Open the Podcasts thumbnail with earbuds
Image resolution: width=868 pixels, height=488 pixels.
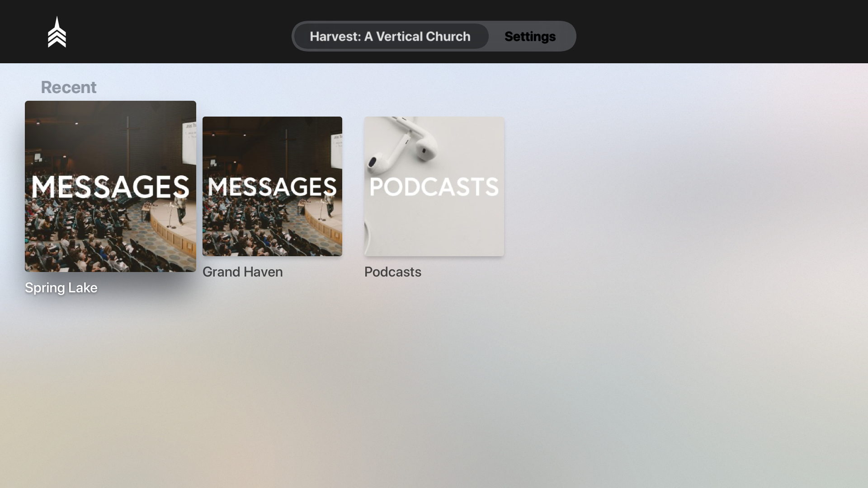434,186
